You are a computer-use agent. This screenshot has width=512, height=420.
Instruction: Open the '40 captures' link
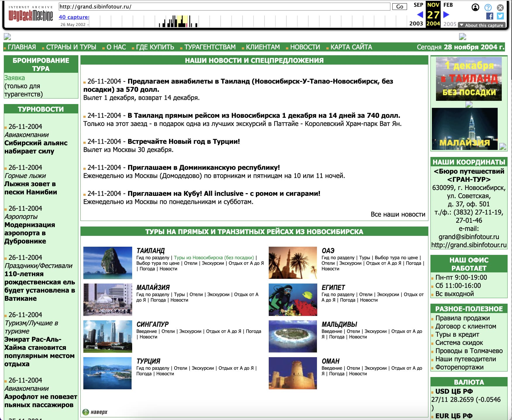pos(74,17)
